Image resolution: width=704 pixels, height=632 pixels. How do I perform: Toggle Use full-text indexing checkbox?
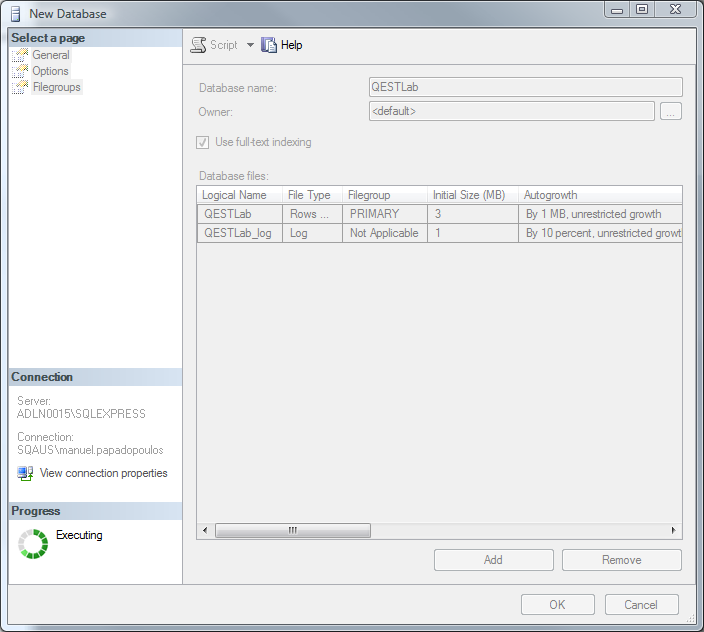tap(204, 142)
